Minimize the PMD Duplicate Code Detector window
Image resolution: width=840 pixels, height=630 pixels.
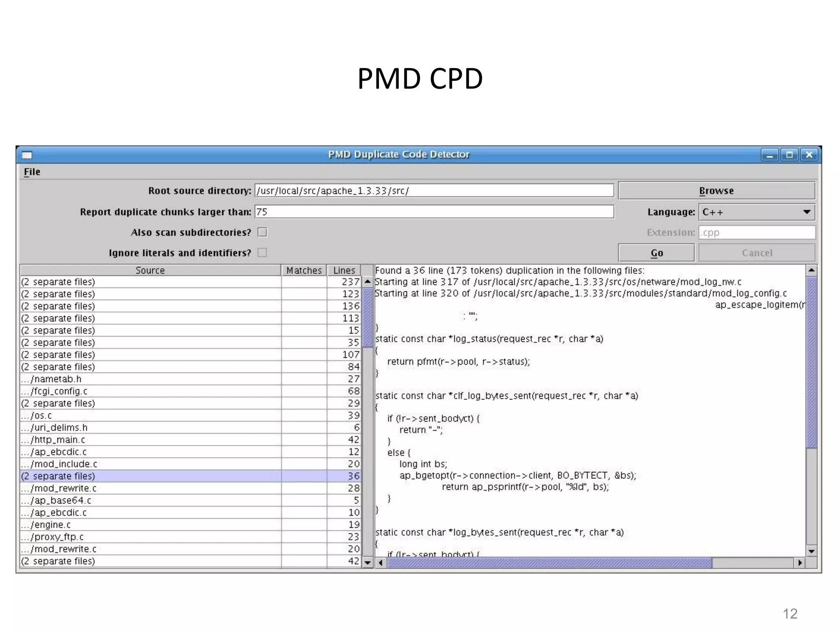click(x=769, y=155)
